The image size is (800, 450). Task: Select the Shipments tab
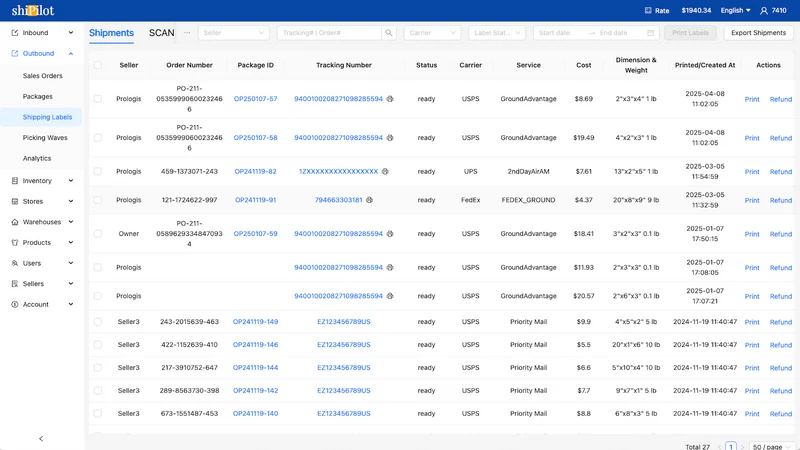(111, 33)
